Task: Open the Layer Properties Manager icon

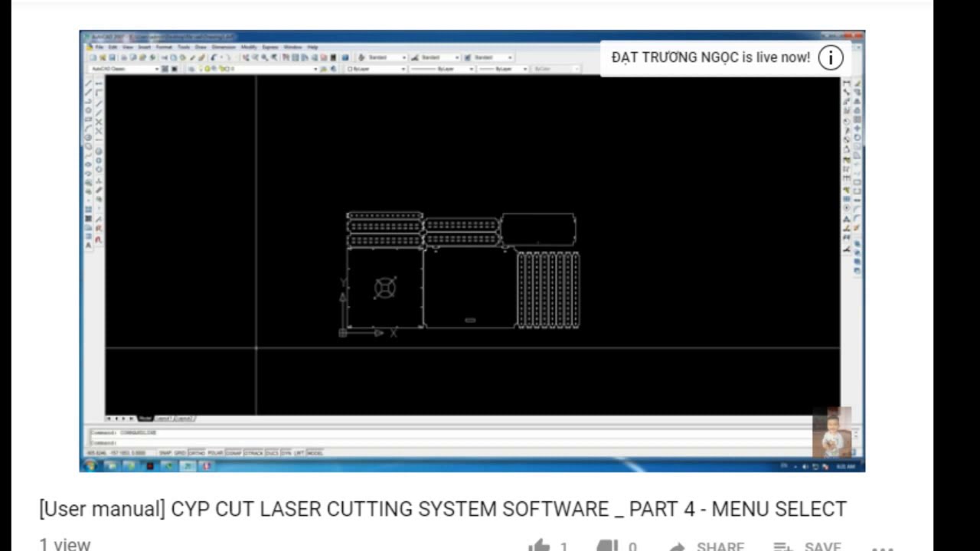Action: [191, 69]
